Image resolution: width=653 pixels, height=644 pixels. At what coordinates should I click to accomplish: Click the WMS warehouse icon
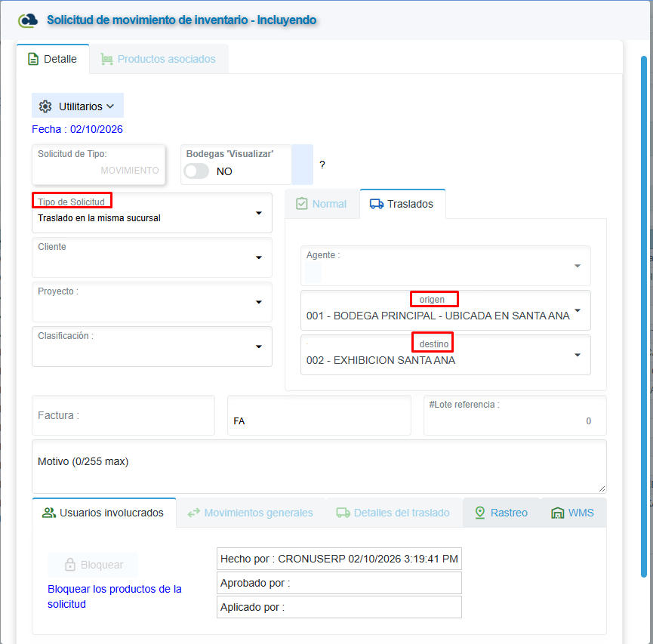pos(557,513)
